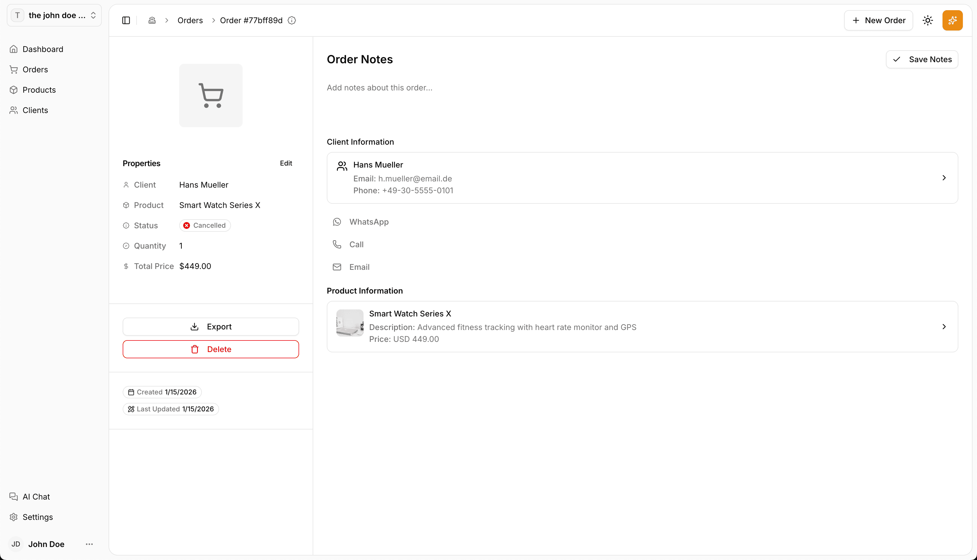Click the product image thumbnail
977x560 pixels.
point(349,322)
